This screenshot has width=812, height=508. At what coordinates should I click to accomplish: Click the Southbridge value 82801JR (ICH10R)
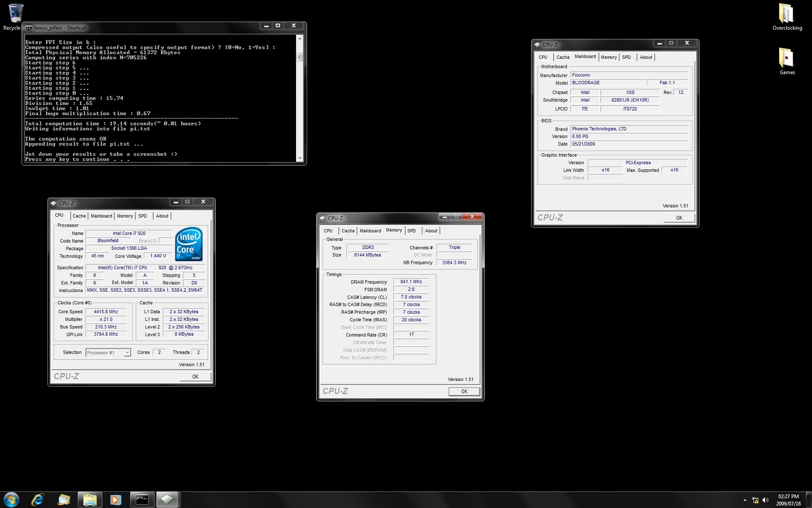click(x=630, y=100)
